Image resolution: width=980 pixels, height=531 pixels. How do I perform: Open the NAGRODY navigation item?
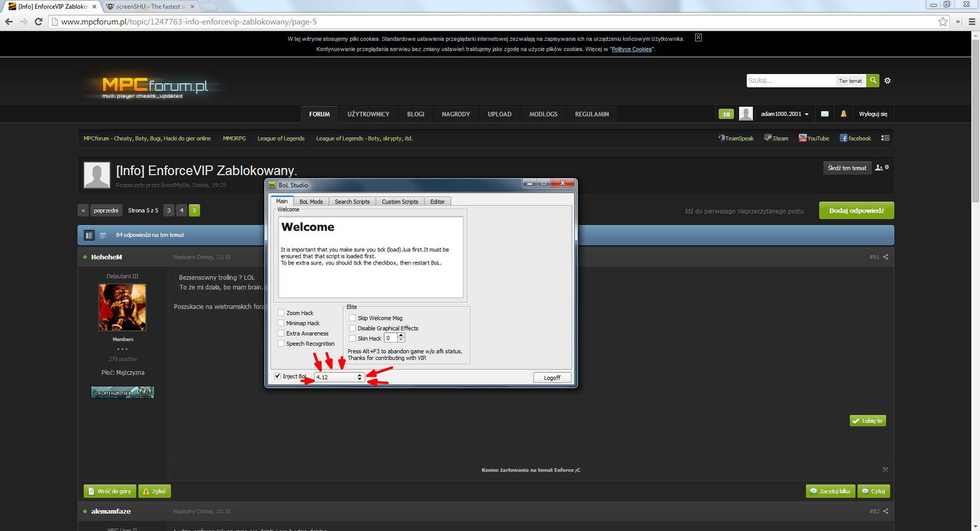(456, 114)
